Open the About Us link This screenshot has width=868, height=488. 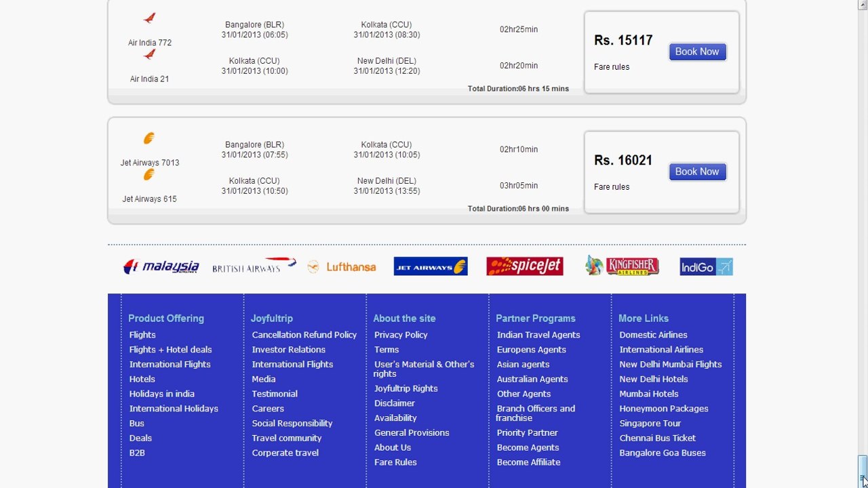point(393,448)
